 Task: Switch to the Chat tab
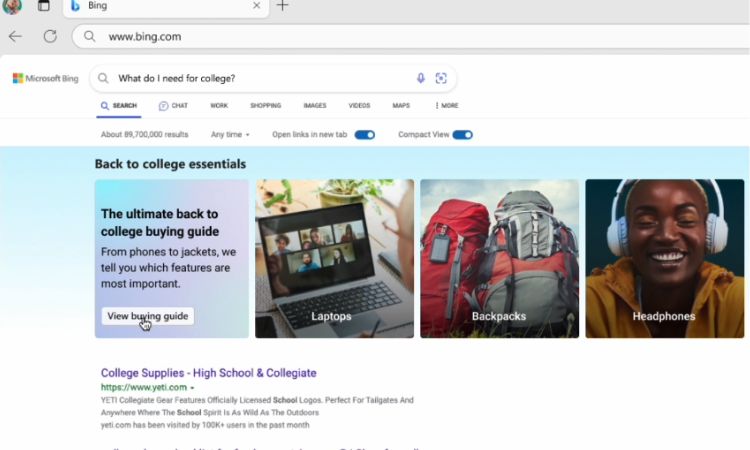tap(173, 106)
